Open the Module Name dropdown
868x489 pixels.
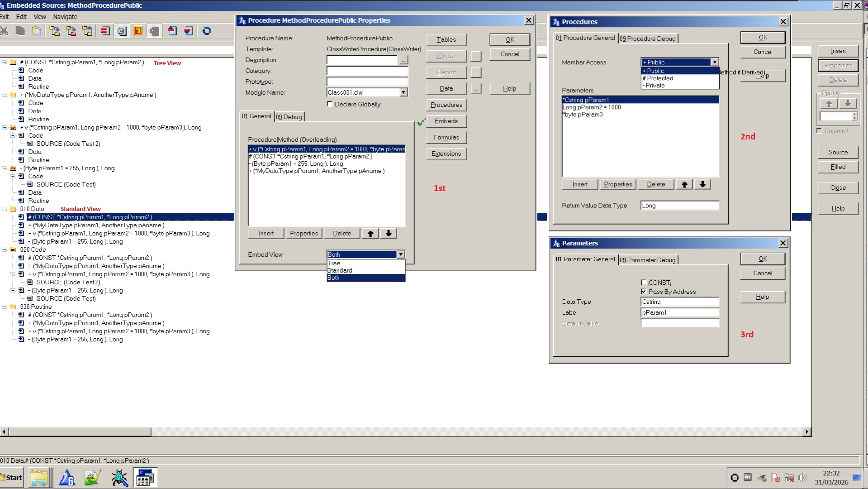click(x=403, y=92)
